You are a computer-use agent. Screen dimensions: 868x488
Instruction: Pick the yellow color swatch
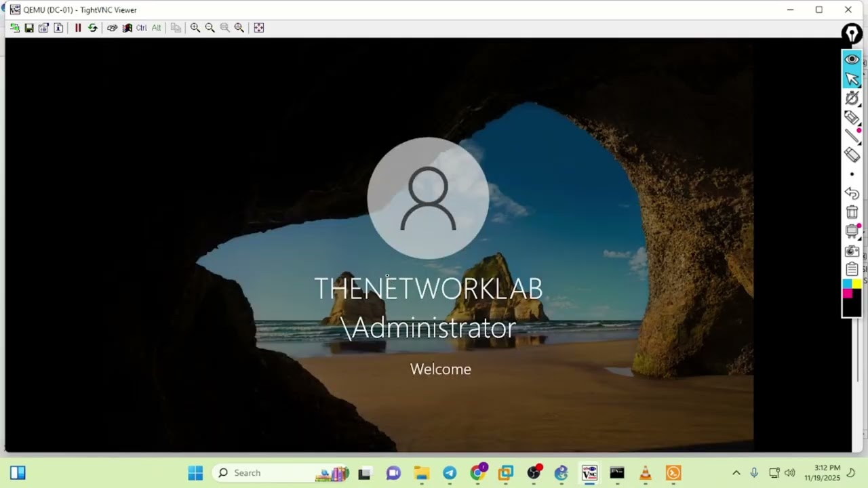(856, 283)
